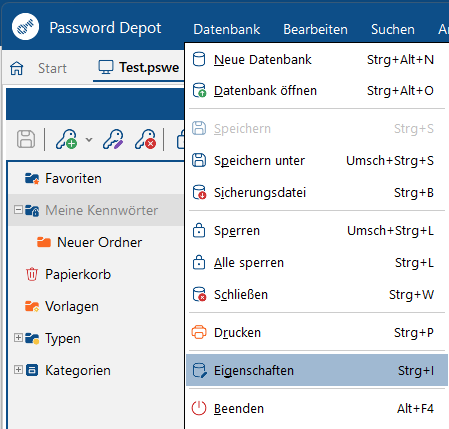Click the Start home icon
The image size is (449, 429).
pos(17,68)
